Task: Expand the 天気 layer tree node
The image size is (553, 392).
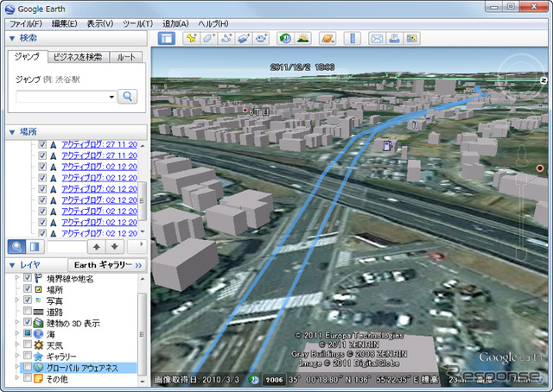Action: pos(17,345)
